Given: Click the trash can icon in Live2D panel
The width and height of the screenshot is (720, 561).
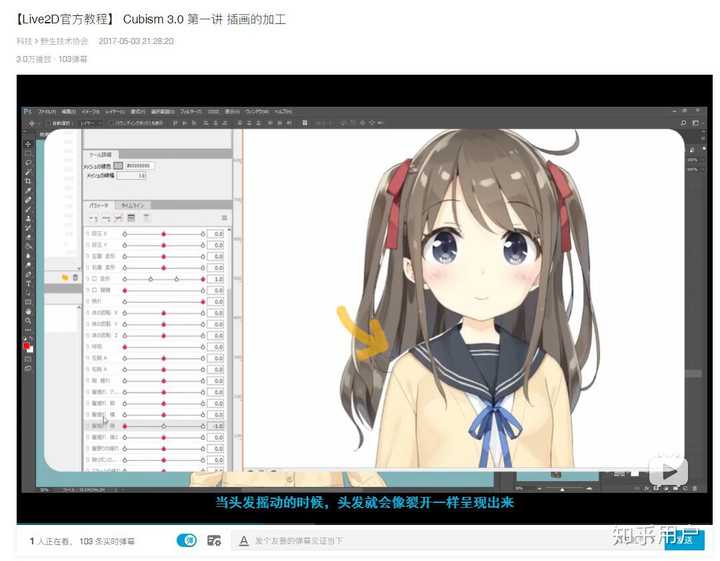Looking at the screenshot, I should pyautogui.click(x=75, y=277).
